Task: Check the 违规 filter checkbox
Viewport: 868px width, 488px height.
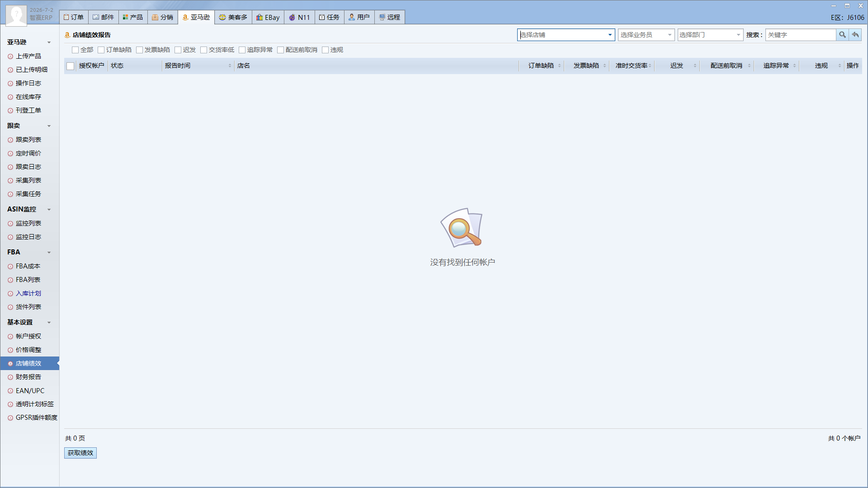Action: tap(325, 50)
